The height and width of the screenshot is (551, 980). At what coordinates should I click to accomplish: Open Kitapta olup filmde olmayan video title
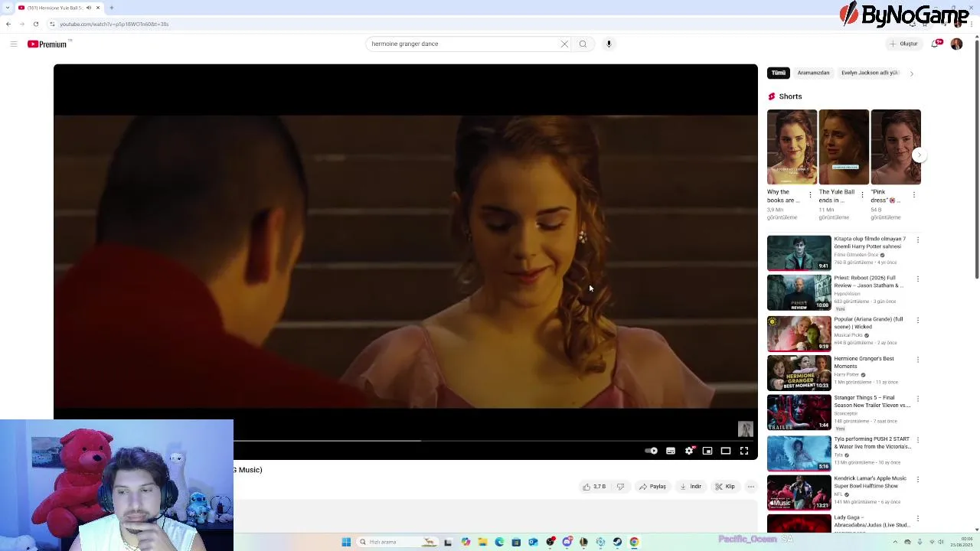870,243
